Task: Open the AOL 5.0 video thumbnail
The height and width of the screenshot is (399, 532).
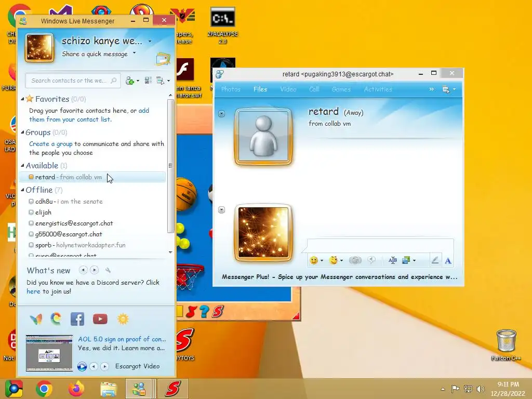Action: tap(49, 353)
